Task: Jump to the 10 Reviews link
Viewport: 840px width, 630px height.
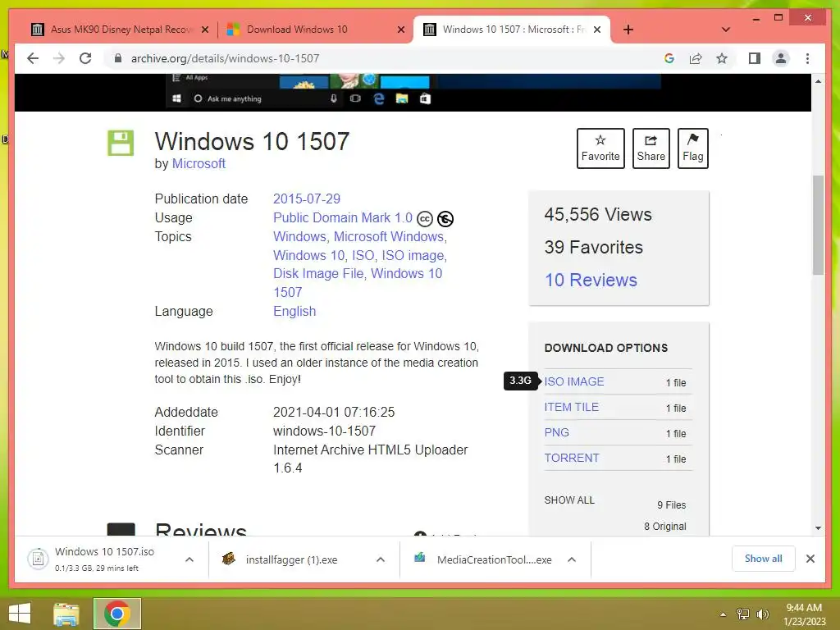Action: tap(591, 281)
